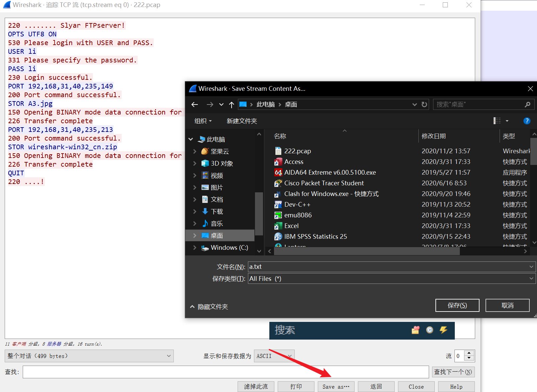Select the Access shortcut icon
Screen dimensions: 537x392
pyautogui.click(x=278, y=162)
